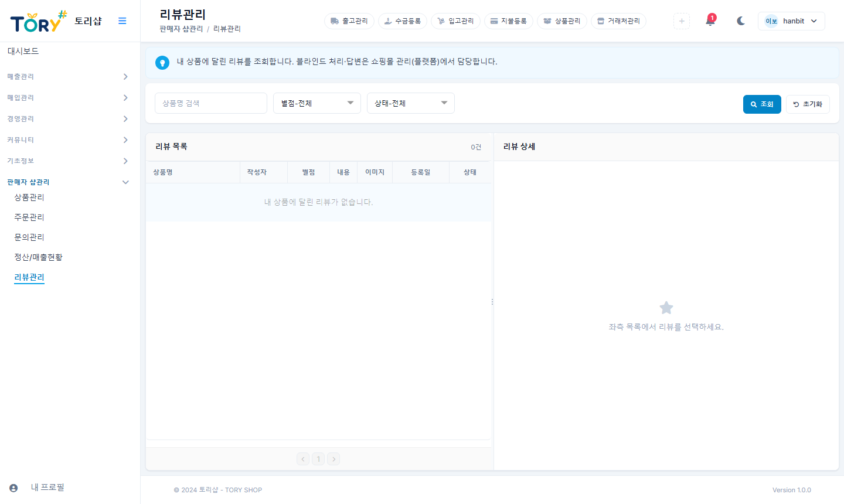Click the panel splitter handle
Image resolution: width=844 pixels, height=504 pixels.
(x=492, y=302)
